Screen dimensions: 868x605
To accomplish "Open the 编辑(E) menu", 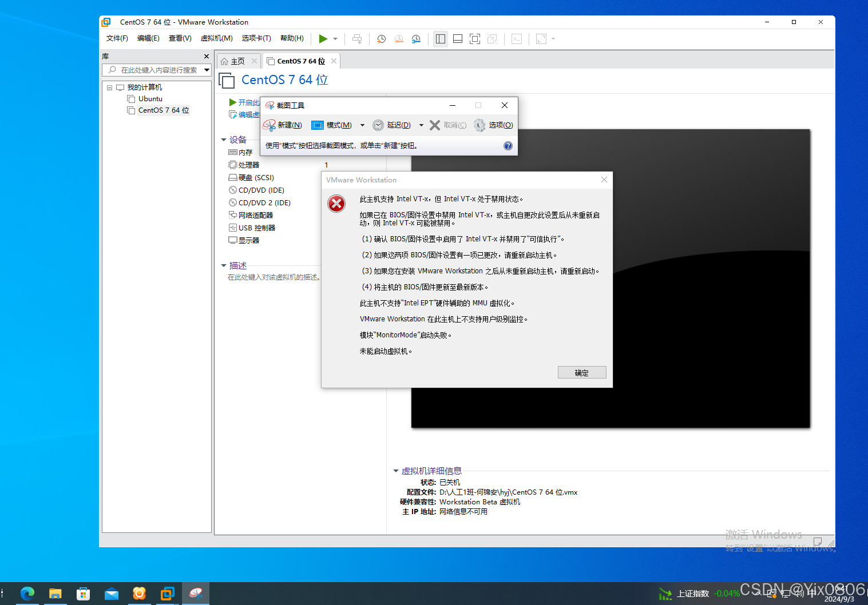I will point(148,38).
